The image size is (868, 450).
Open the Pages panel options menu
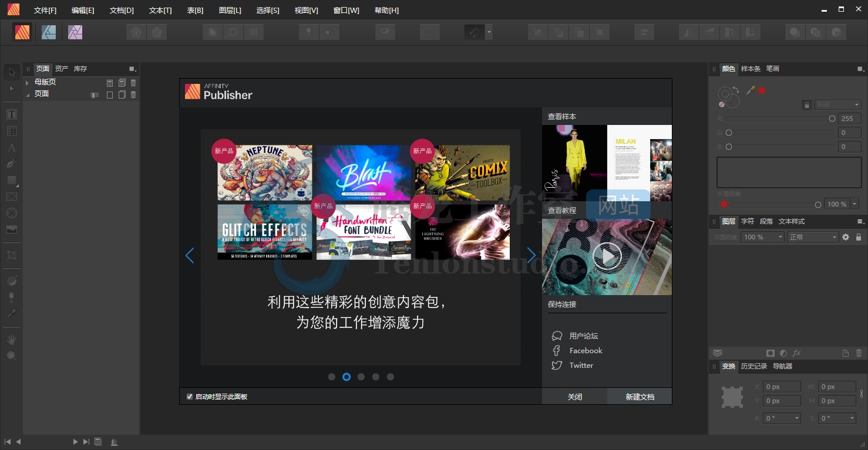(x=133, y=69)
